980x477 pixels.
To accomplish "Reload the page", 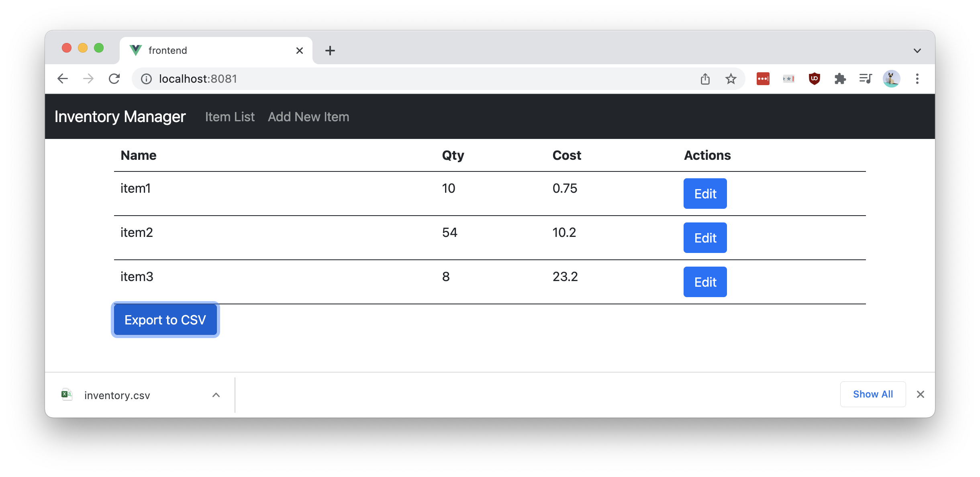I will (115, 79).
